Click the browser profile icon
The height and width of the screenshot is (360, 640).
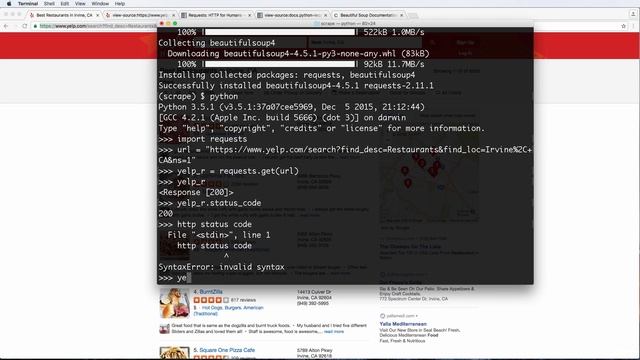(x=633, y=14)
